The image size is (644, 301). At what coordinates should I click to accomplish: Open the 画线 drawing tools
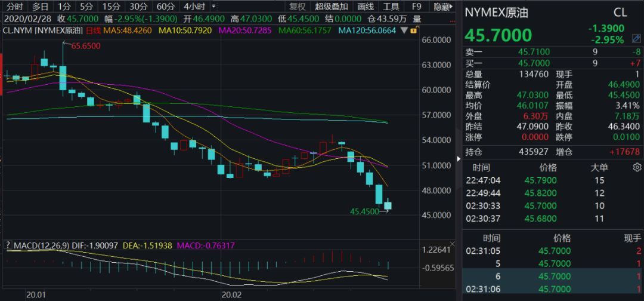(x=366, y=7)
